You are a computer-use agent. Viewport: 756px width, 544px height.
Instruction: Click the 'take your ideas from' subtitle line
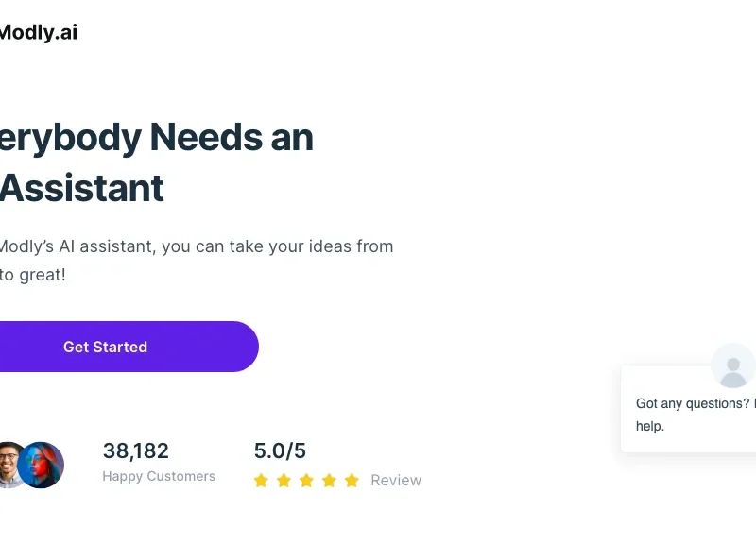click(311, 246)
